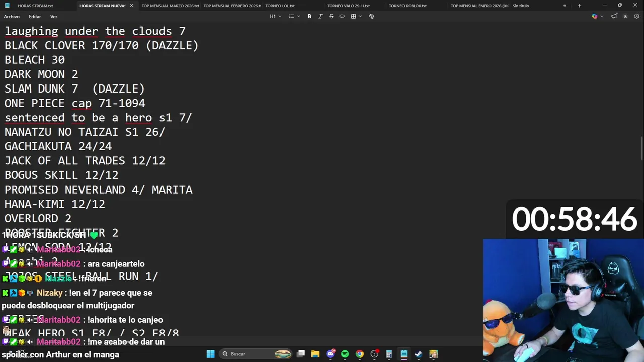Click the vertical scrollbar thumb

[641, 149]
